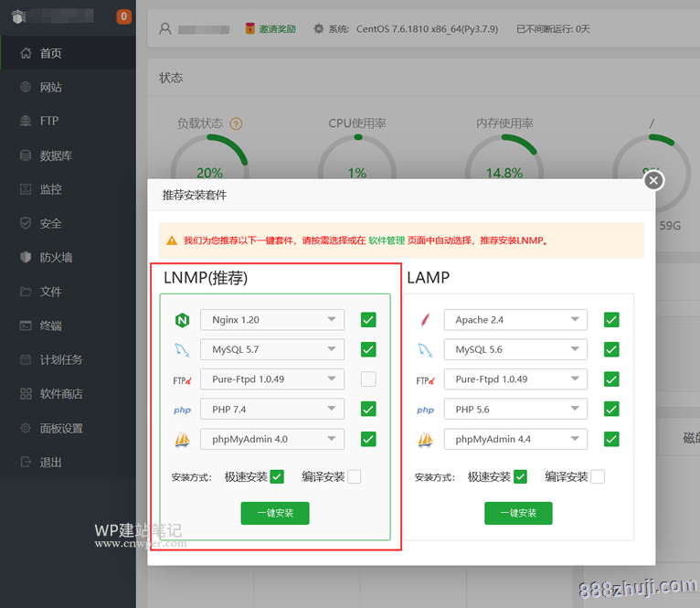Click the Apache feather icon in LAMP

(426, 320)
